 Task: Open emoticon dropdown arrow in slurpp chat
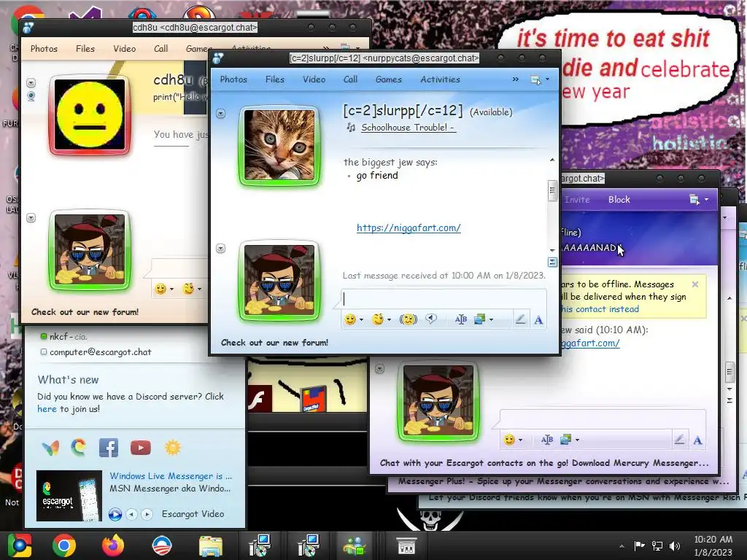click(362, 319)
